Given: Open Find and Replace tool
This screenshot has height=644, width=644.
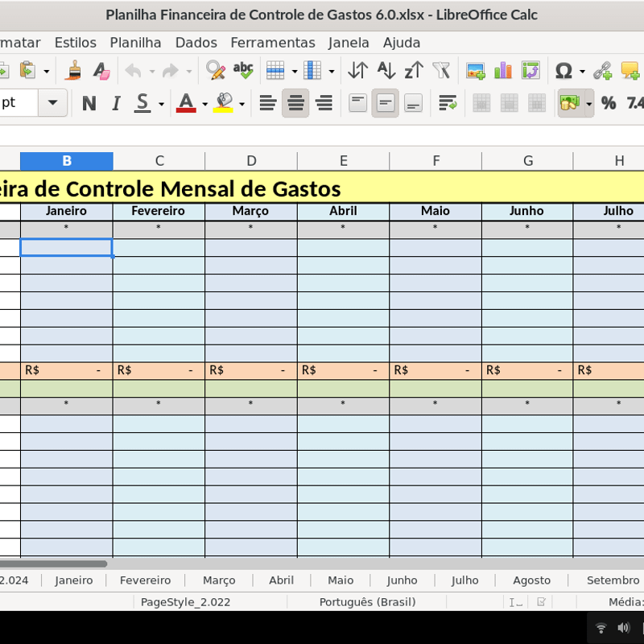Looking at the screenshot, I should pos(215,72).
